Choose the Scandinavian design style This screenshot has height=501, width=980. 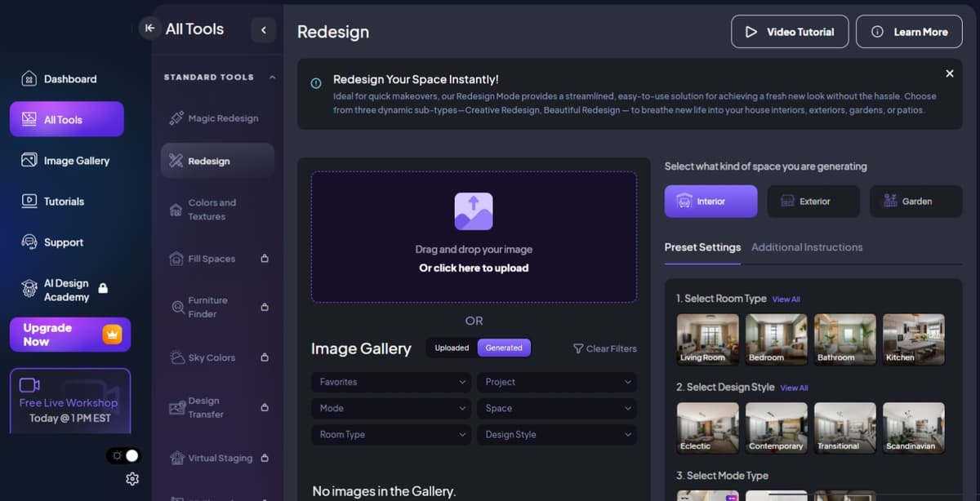click(x=914, y=428)
